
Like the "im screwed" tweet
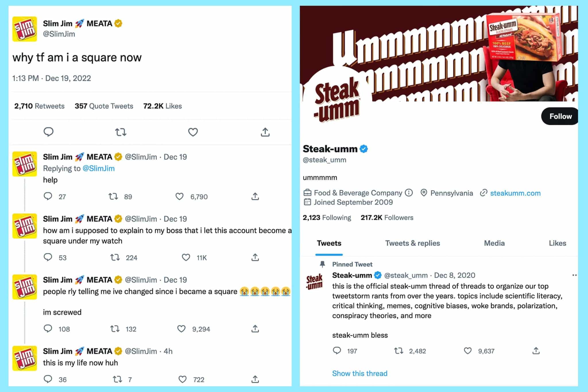pos(181,329)
